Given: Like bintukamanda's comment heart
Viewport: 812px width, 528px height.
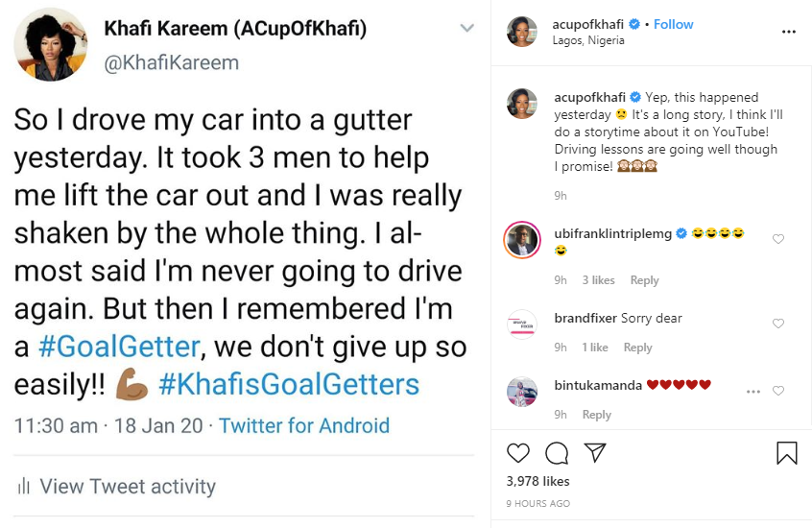Looking at the screenshot, I should point(778,391).
